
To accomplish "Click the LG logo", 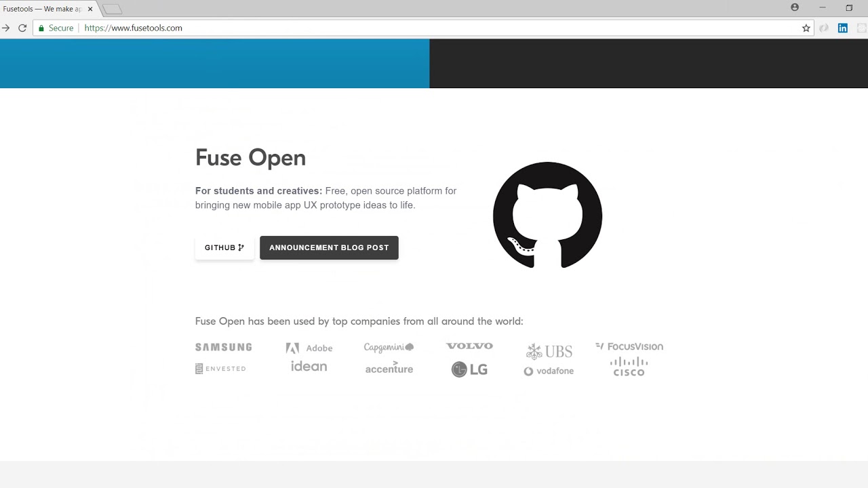I will [x=469, y=369].
